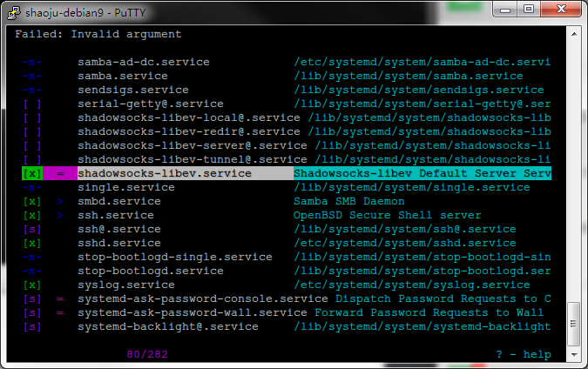Toggle the checkbox for serial-getty@.service
588x369 pixels.
tap(32, 104)
